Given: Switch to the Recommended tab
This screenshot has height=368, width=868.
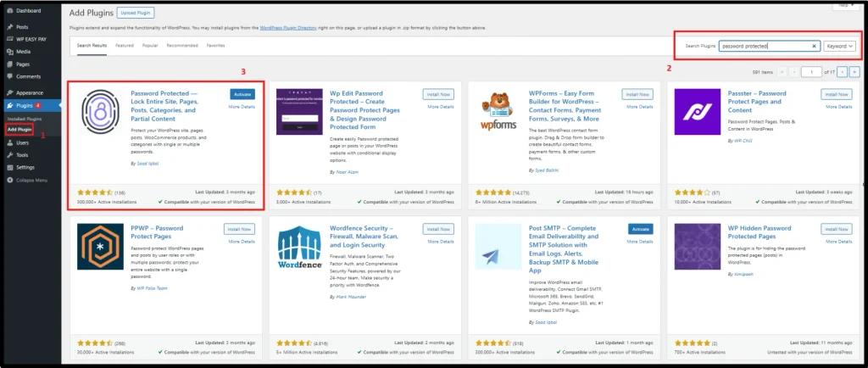Looking at the screenshot, I should (182, 46).
